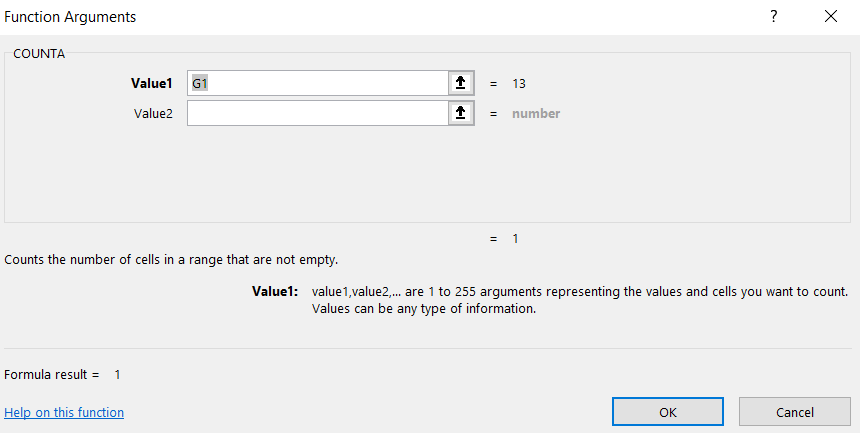This screenshot has width=860, height=433.
Task: Collapse dialog using Value1 range selector icon
Action: pyautogui.click(x=461, y=83)
